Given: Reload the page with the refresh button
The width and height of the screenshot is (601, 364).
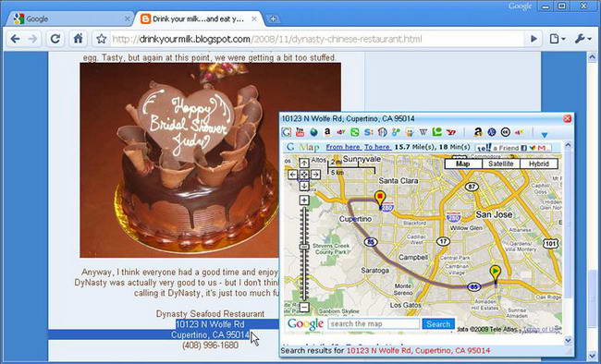Looking at the screenshot, I should pyautogui.click(x=55, y=39).
